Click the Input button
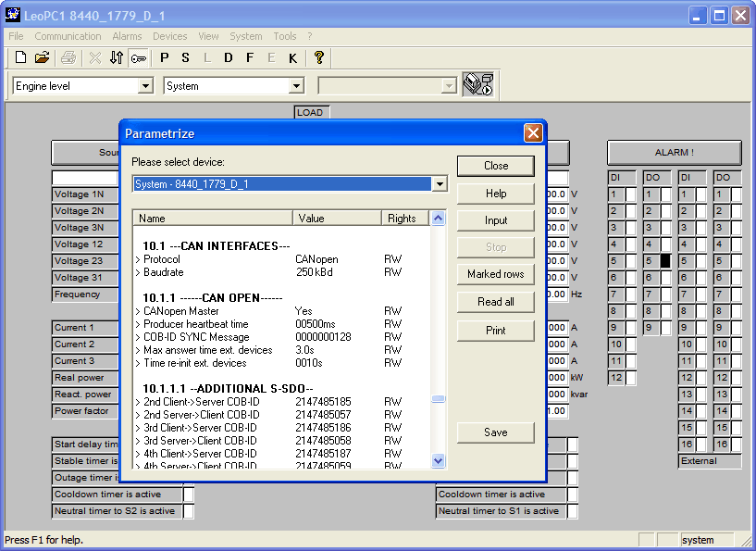Image resolution: width=756 pixels, height=551 pixels. (496, 220)
